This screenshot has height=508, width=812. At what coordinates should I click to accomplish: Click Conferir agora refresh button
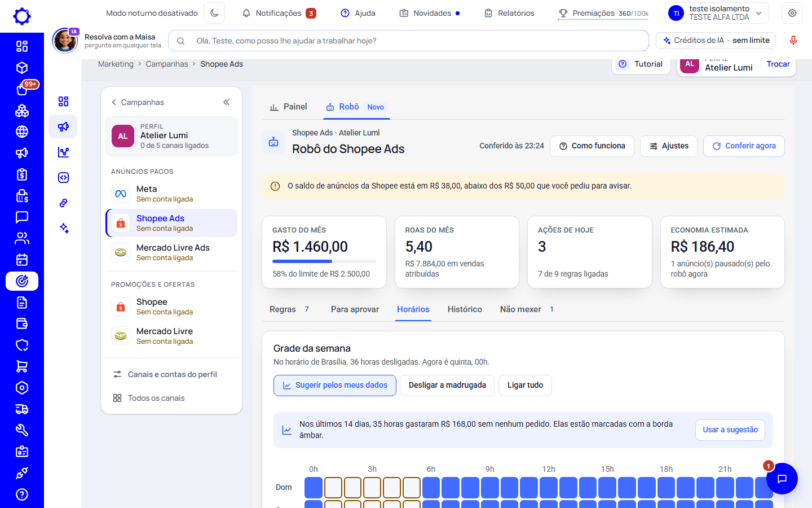[744, 146]
